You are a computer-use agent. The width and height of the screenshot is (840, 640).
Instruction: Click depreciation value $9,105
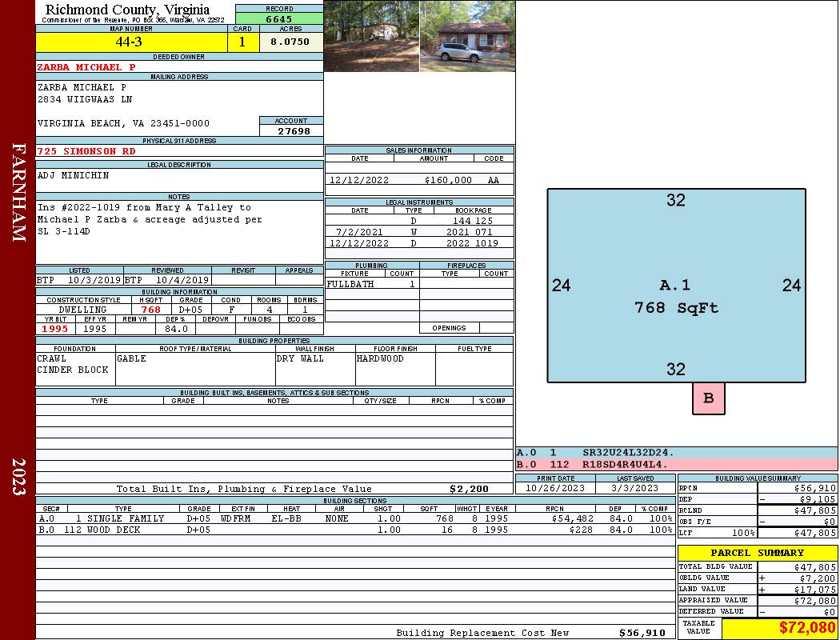click(x=818, y=499)
